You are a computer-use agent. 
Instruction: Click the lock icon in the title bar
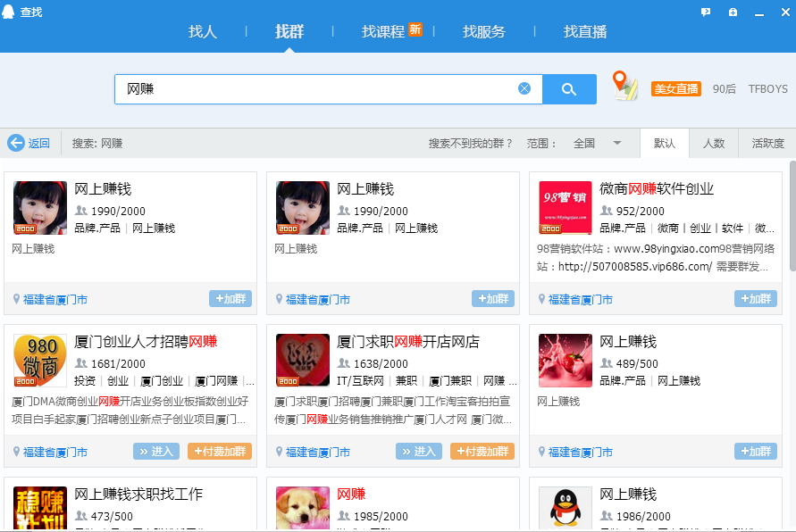(733, 12)
